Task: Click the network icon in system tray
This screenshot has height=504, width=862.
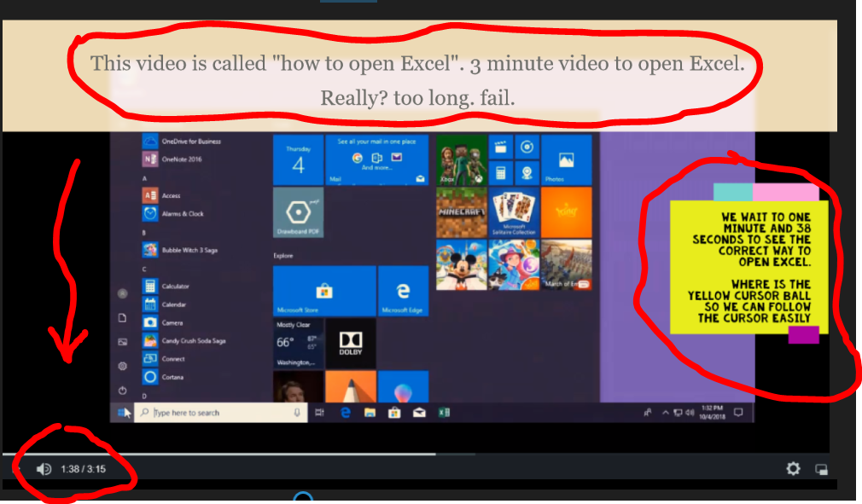Action: [678, 413]
